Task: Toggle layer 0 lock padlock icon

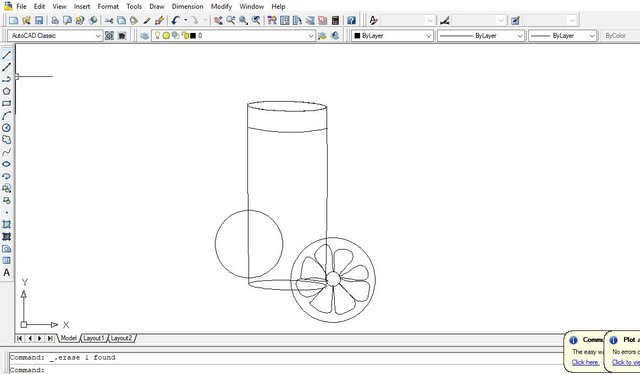Action: (x=185, y=36)
